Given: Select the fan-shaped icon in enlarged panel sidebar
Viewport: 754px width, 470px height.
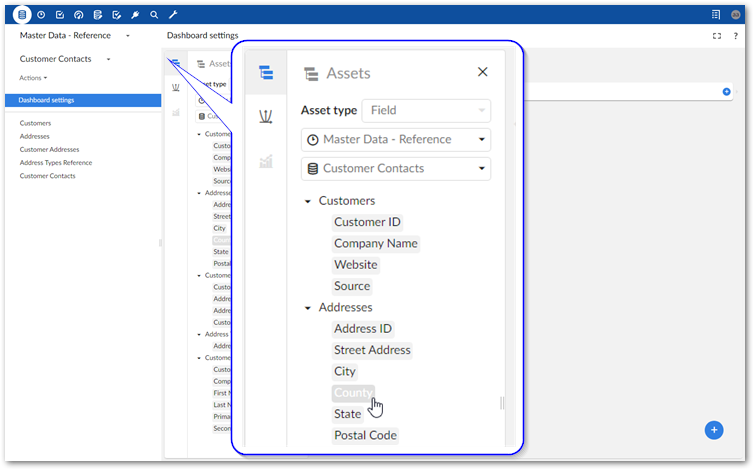Looking at the screenshot, I should 266,116.
